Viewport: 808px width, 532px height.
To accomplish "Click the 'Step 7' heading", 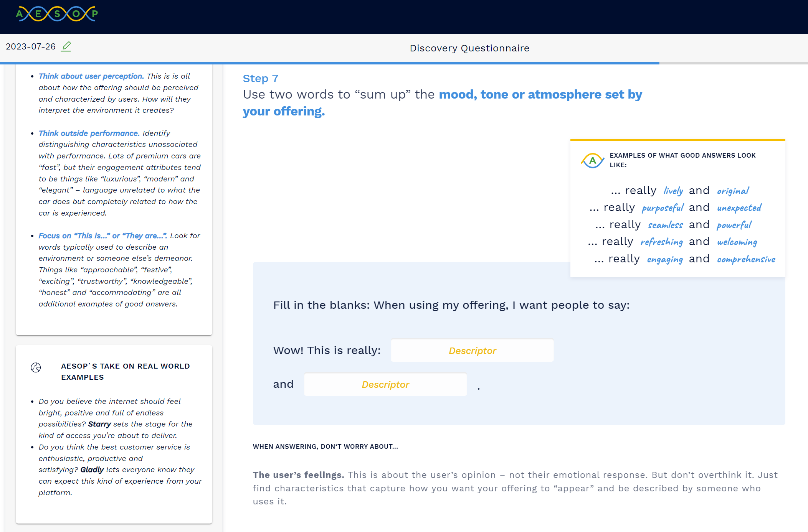I will click(261, 79).
